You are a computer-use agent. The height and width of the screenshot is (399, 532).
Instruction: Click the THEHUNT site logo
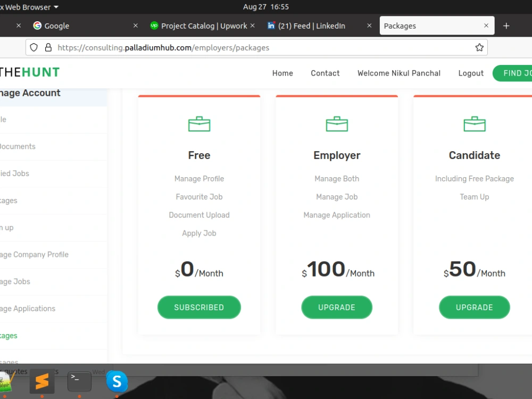click(29, 72)
